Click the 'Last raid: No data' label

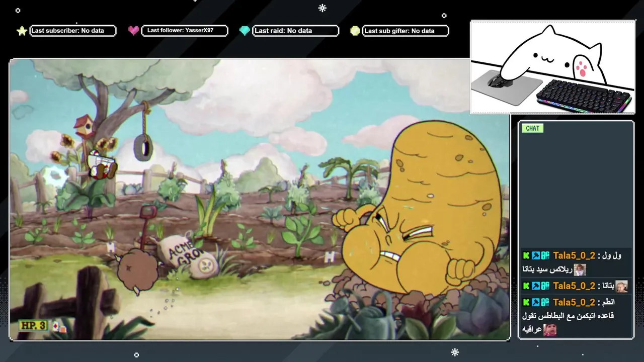coord(283,31)
